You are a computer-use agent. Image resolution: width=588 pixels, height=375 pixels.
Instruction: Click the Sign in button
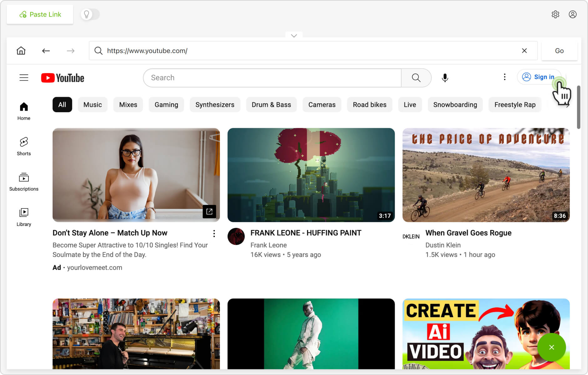click(539, 77)
